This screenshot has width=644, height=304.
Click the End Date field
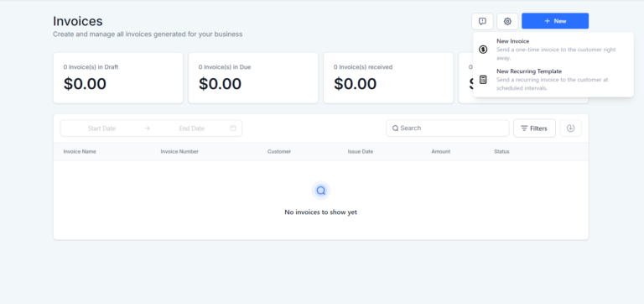tap(192, 128)
